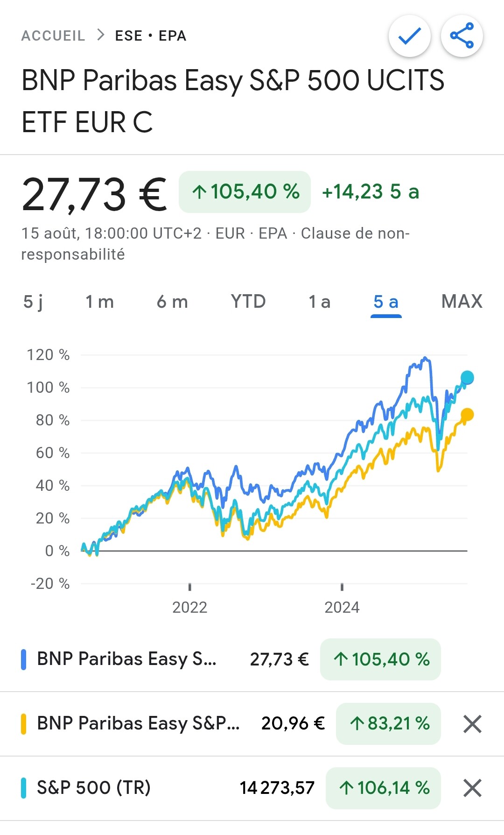Screen dimensions: 504x835
Task: Click the yellow legend color bar
Action: point(23,724)
